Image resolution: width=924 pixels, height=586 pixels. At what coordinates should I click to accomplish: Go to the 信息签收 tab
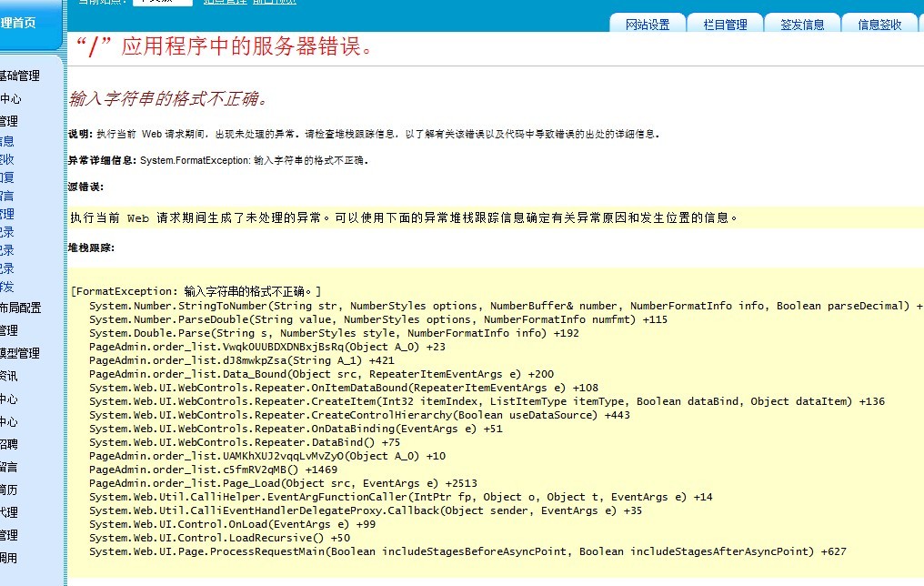tap(879, 25)
